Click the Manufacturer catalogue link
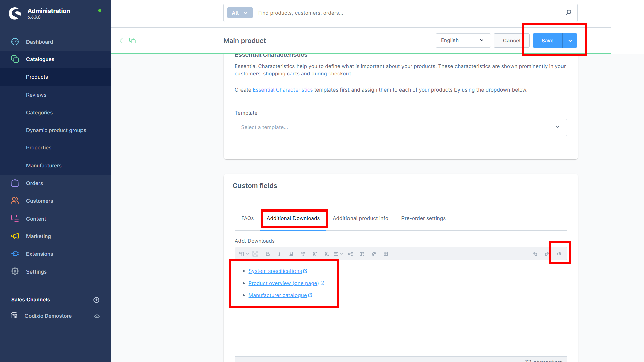Viewport: 644px width, 362px height. [277, 295]
